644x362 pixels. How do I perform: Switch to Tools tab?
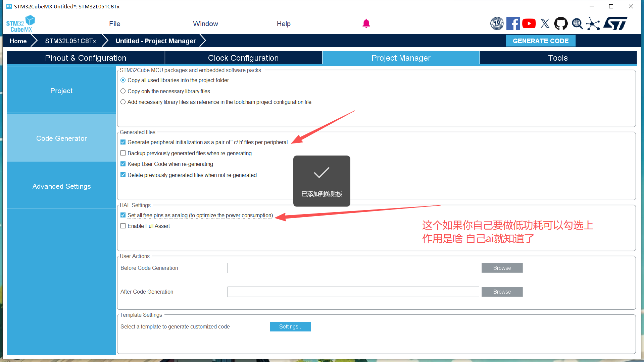click(558, 58)
